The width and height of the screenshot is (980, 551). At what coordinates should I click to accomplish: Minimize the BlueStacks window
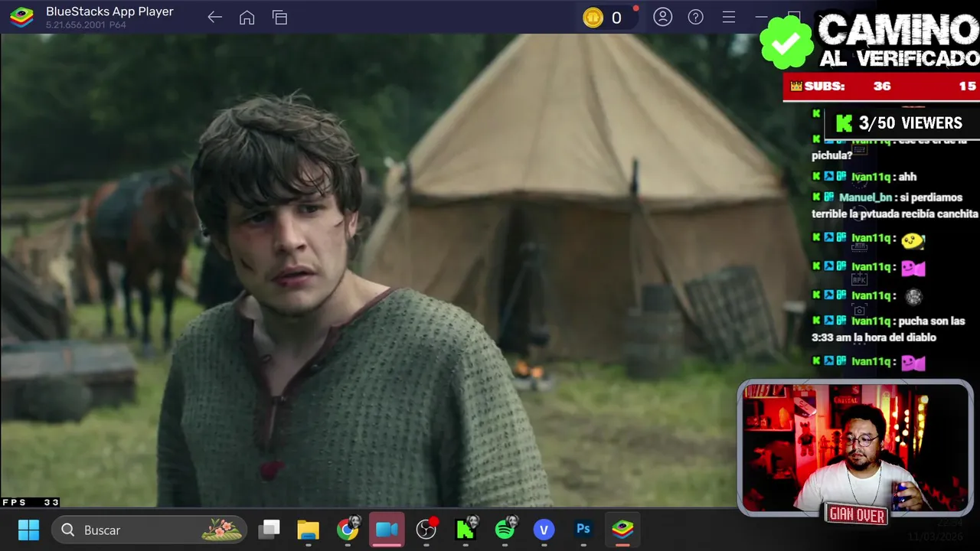[761, 17]
